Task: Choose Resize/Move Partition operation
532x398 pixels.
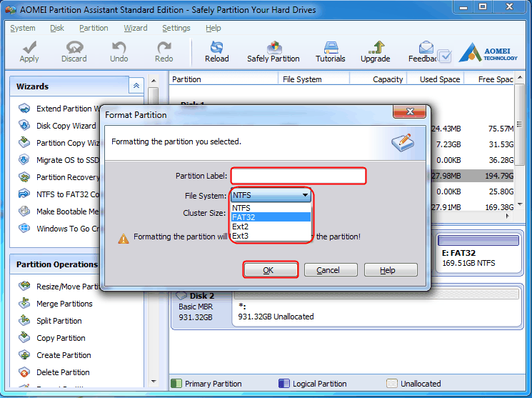Action: [59, 287]
